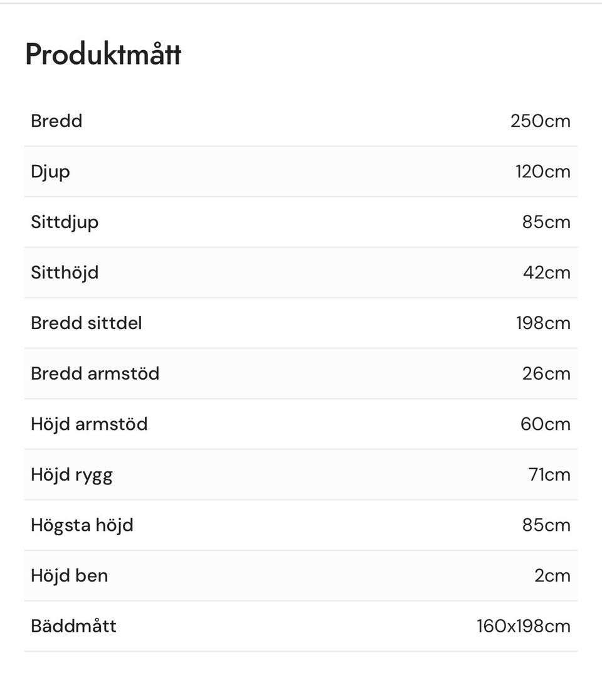Click the Sitthöjd row label
The image size is (602, 700).
65,273
